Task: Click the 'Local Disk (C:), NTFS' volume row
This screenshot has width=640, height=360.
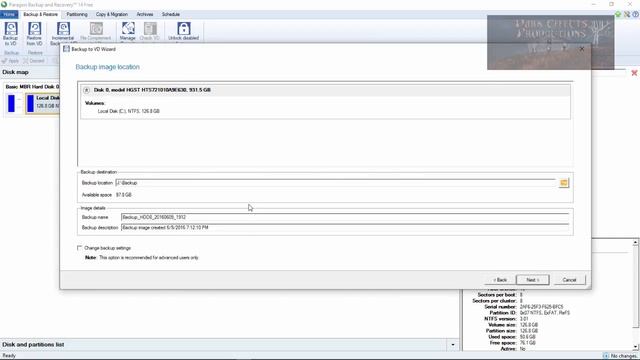Action: pyautogui.click(x=129, y=111)
